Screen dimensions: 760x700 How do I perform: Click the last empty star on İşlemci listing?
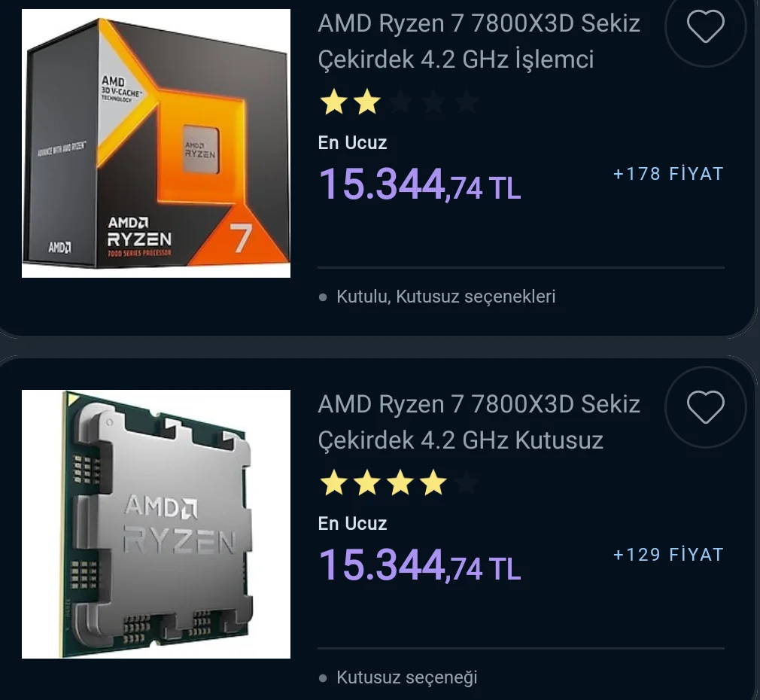tap(467, 102)
